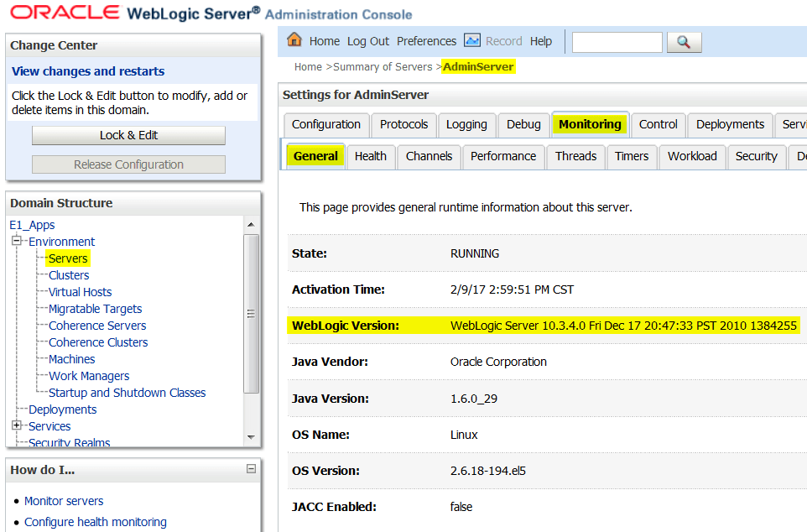The height and width of the screenshot is (532, 807).
Task: Click the magnifying glass search button
Action: (684, 42)
